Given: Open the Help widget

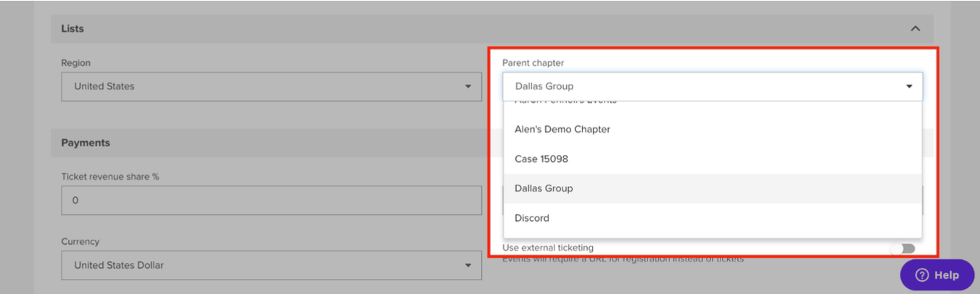Looking at the screenshot, I should point(937,275).
